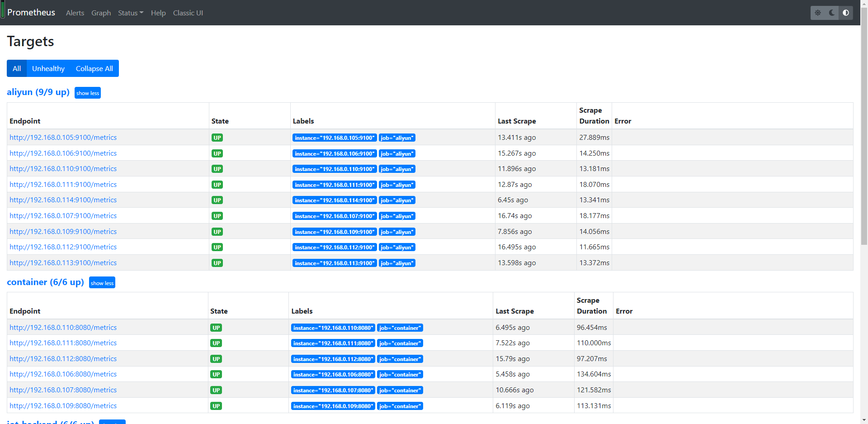The height and width of the screenshot is (424, 868).
Task: Click the Collapse All button
Action: click(94, 68)
